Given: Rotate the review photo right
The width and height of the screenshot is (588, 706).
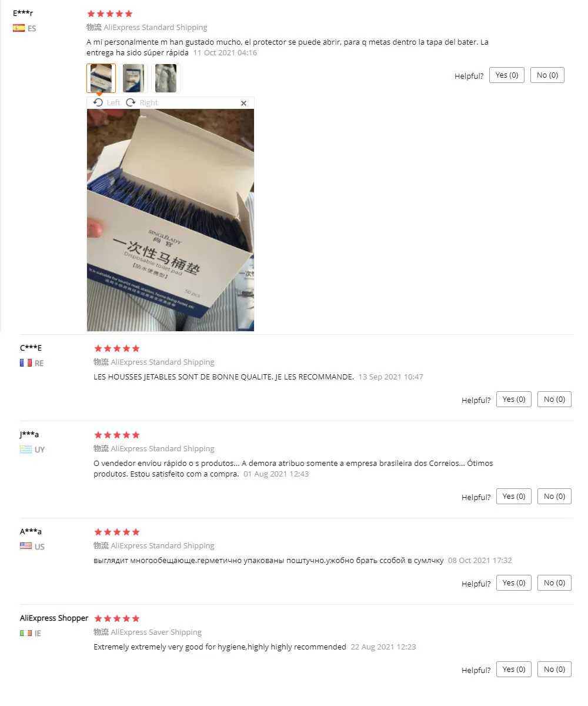Looking at the screenshot, I should point(142,102).
